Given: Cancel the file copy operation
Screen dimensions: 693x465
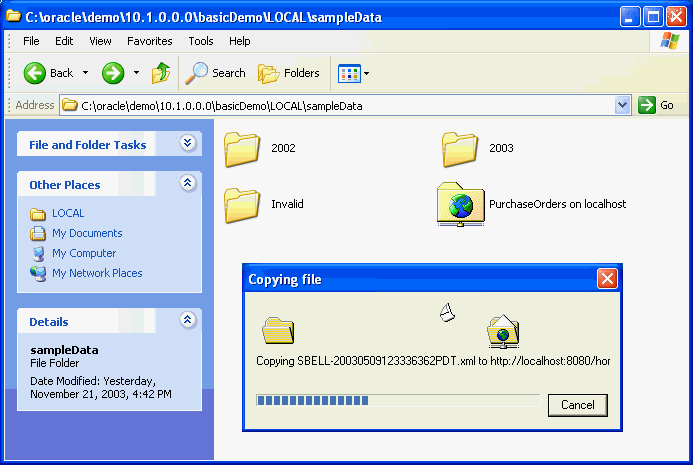Looking at the screenshot, I should 578,405.
